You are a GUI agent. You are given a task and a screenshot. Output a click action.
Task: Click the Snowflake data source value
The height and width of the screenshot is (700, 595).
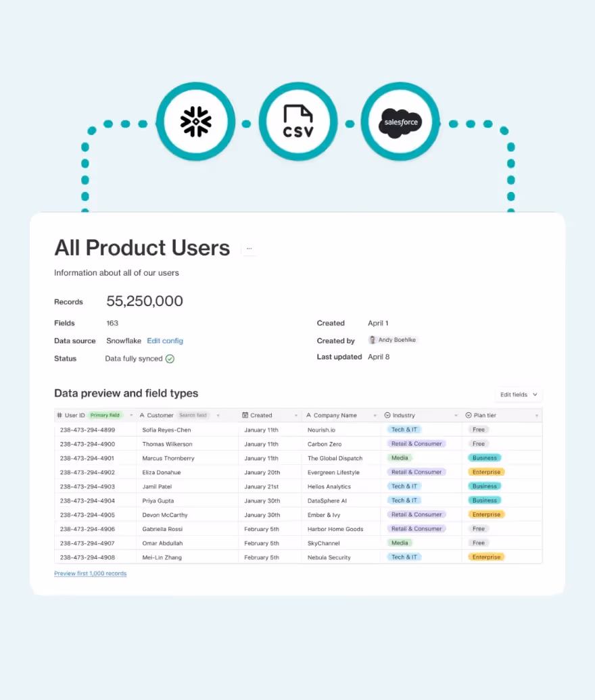[x=124, y=341]
